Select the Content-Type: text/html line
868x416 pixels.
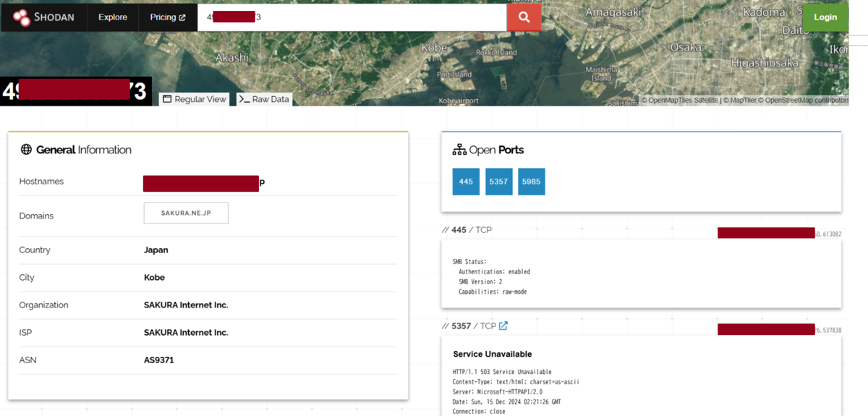click(x=516, y=381)
